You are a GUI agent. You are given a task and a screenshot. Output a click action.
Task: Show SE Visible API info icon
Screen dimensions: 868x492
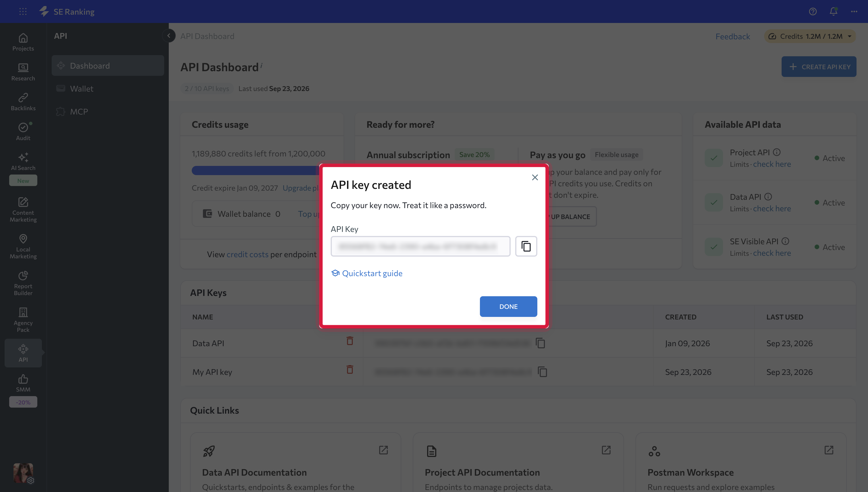point(785,241)
